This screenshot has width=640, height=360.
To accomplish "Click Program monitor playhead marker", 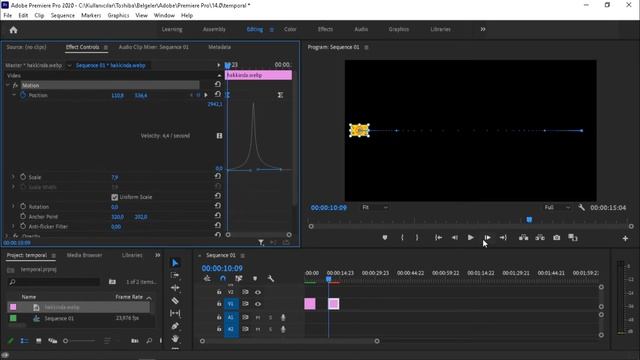I will (x=529, y=220).
